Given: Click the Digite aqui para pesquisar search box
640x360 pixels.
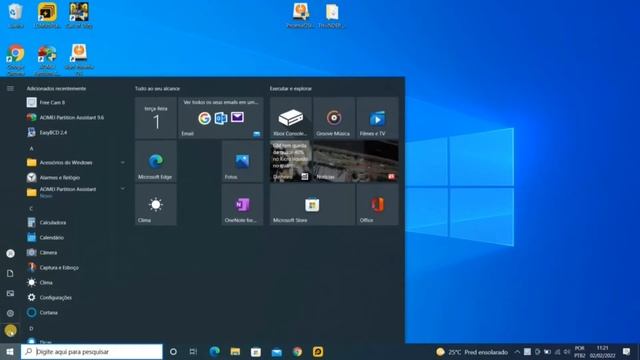Looking at the screenshot, I should click(x=92, y=352).
